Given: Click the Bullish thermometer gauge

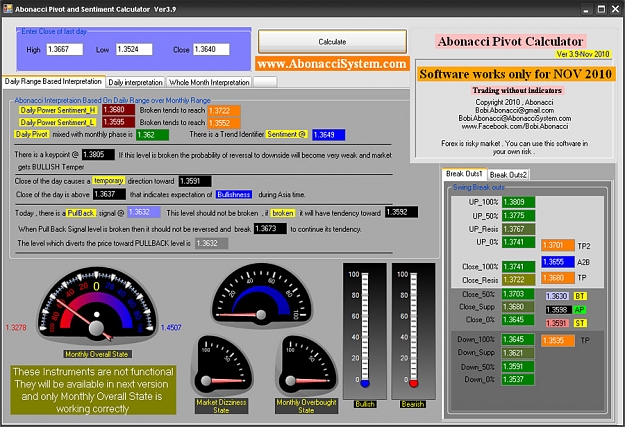Looking at the screenshot, I should coord(365,331).
